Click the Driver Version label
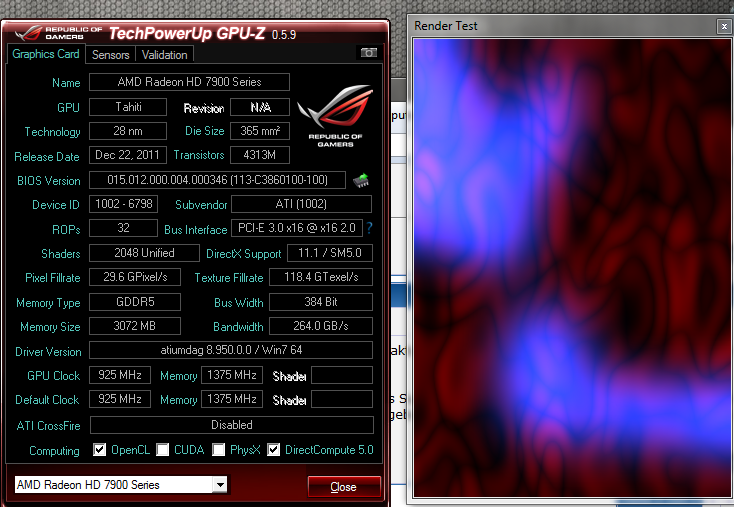Screen dimensions: 734x507 pyautogui.click(x=48, y=352)
